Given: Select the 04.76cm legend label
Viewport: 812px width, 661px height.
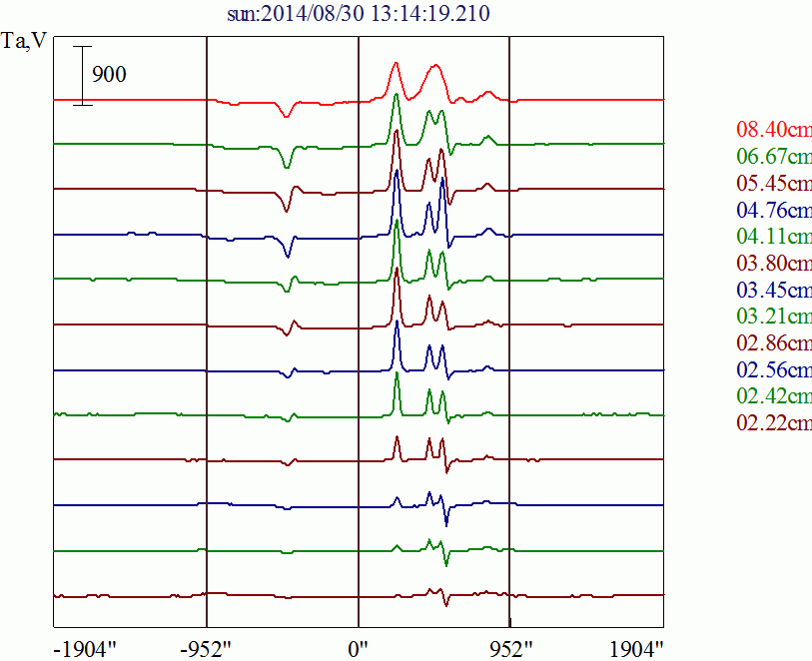Looking at the screenshot, I should point(774,210).
